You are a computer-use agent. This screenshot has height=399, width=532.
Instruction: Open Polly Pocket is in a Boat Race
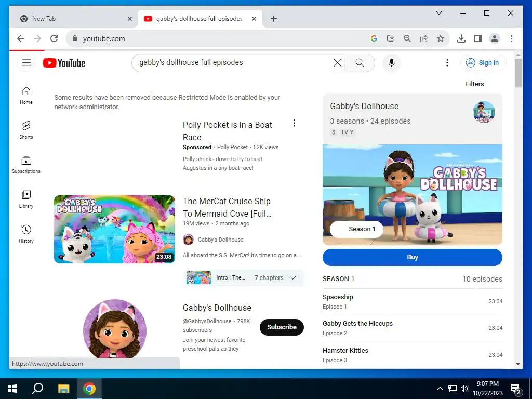pos(228,131)
